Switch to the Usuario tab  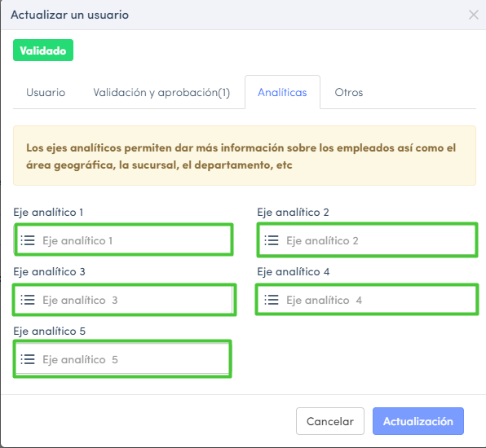click(46, 92)
